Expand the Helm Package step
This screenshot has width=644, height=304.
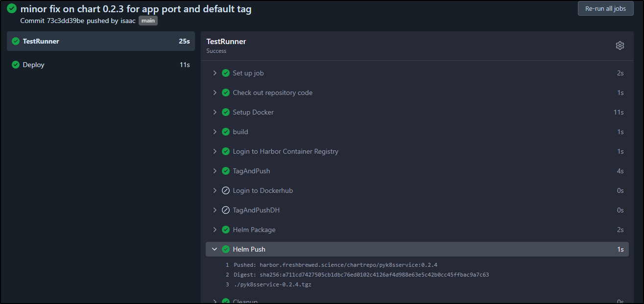click(x=215, y=230)
